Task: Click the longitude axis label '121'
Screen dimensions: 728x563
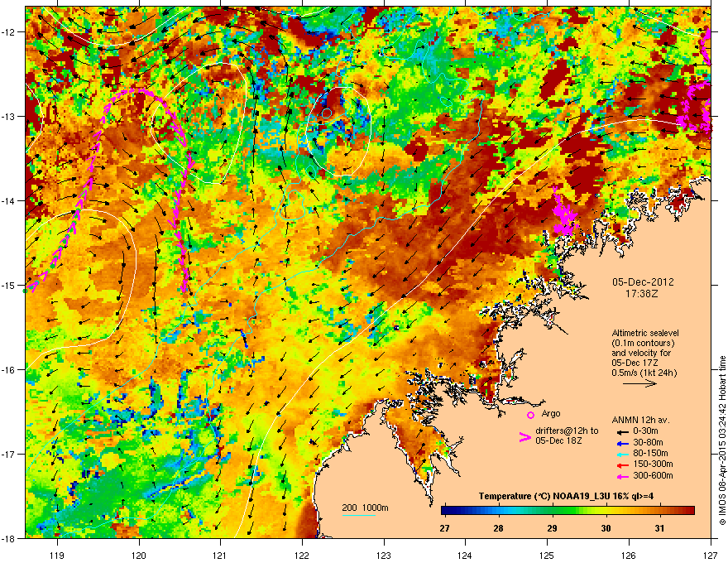Action: tap(220, 555)
